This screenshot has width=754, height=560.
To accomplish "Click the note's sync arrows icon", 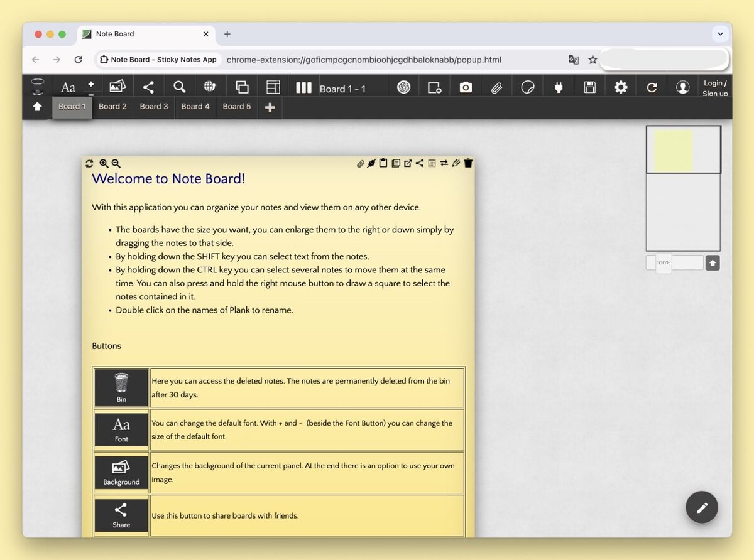I will tap(89, 163).
